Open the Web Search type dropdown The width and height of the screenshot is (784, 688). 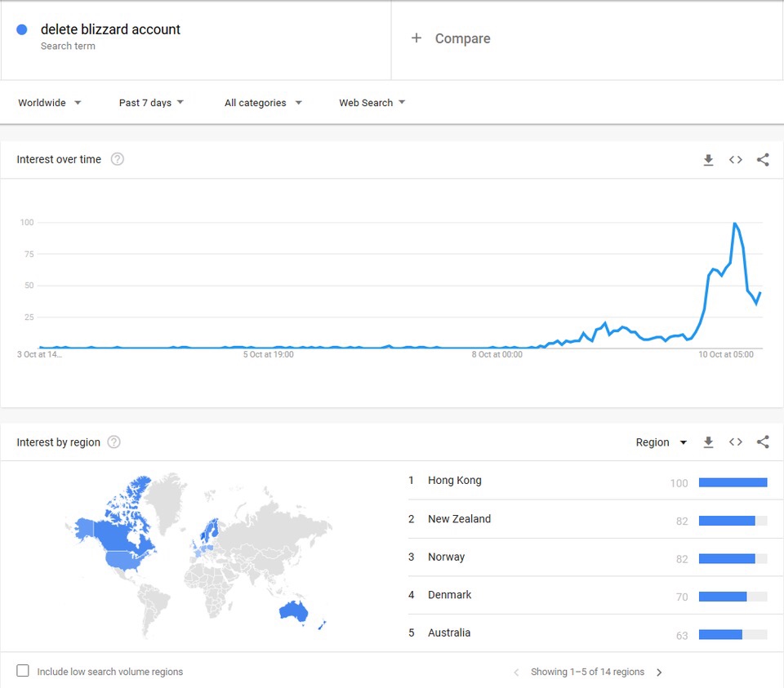tap(372, 103)
